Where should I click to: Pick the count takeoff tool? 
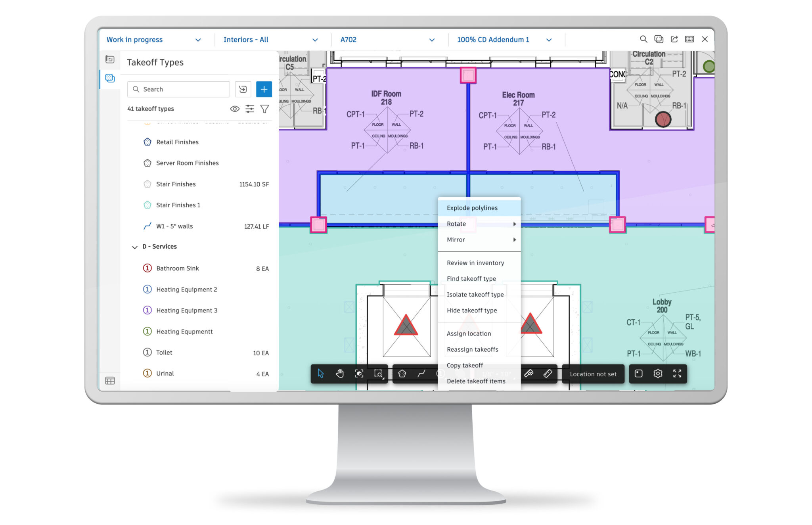440,373
